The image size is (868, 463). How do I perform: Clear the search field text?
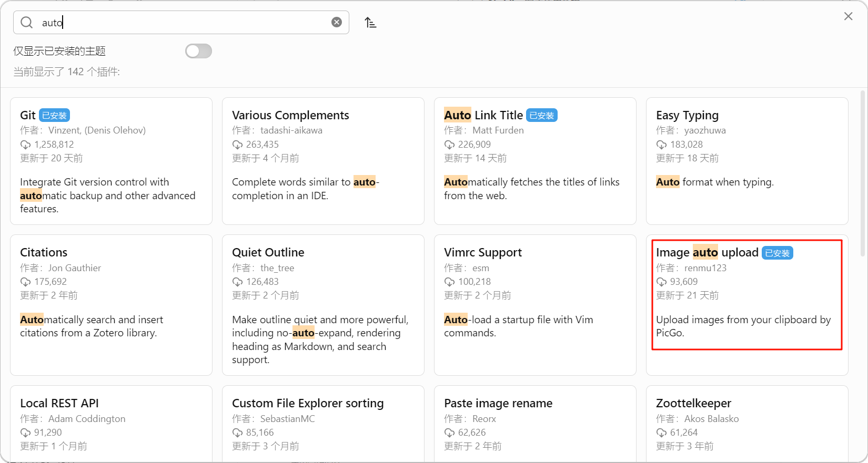pos(337,22)
